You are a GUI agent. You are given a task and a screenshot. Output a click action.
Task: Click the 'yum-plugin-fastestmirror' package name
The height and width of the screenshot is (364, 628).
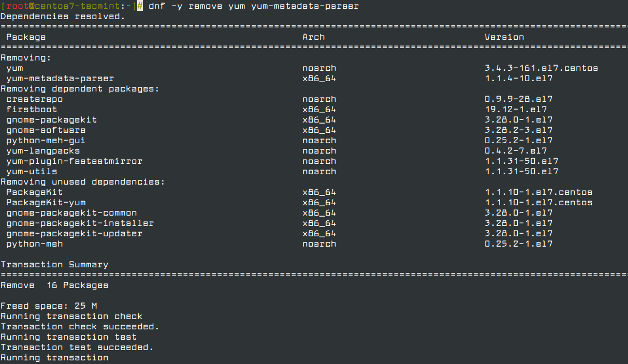(74, 161)
